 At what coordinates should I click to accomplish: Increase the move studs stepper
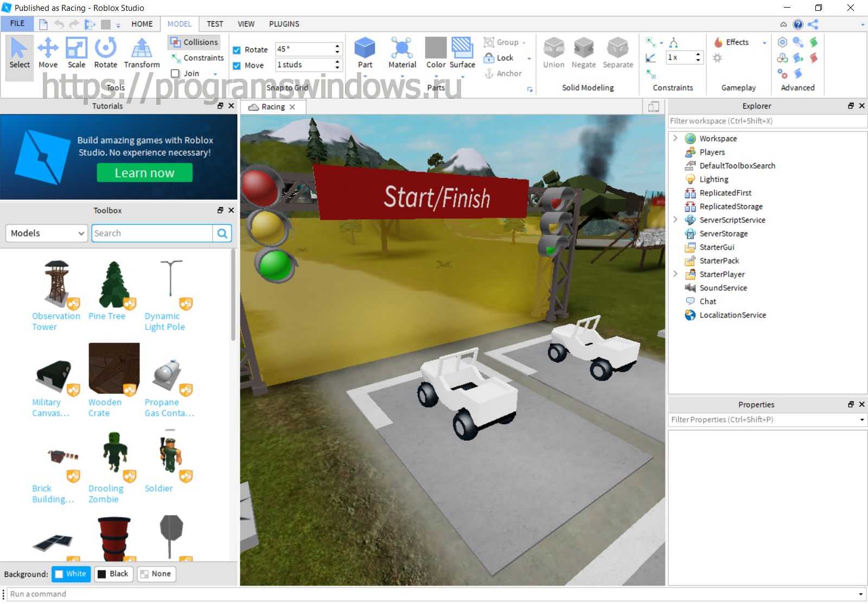point(337,62)
